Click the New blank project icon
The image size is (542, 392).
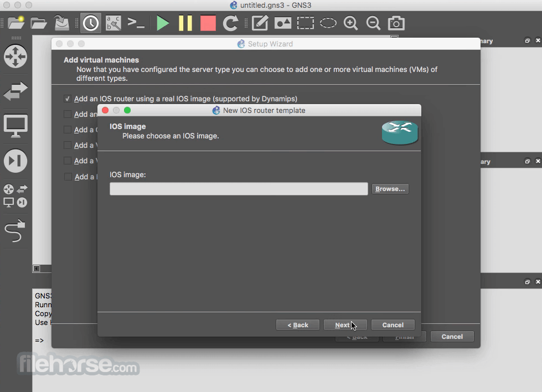16,23
